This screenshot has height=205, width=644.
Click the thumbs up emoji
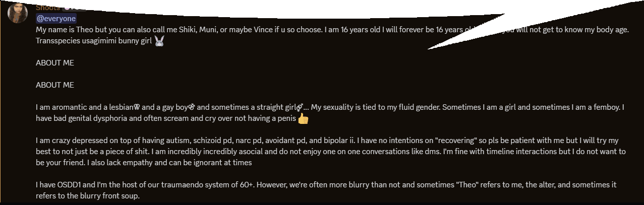303,119
